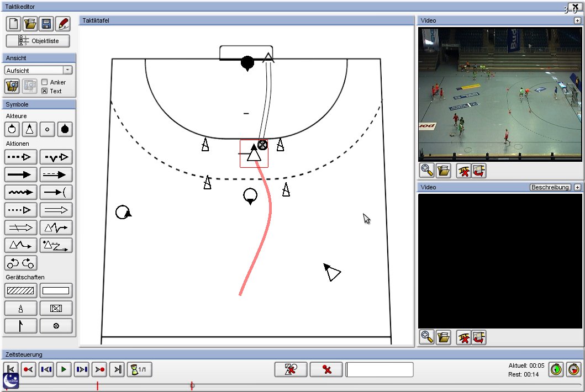Select the solid bold arrow action
The height and width of the screenshot is (392, 585).
click(21, 174)
